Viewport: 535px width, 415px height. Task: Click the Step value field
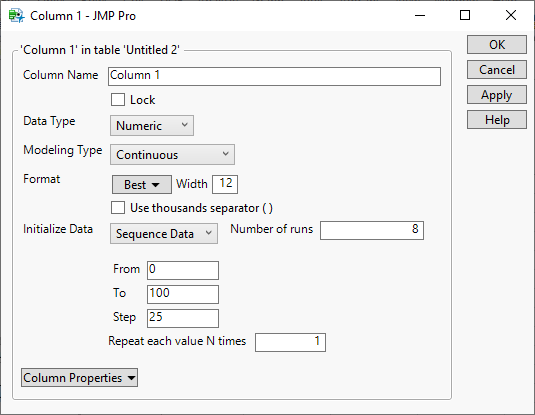183,318
